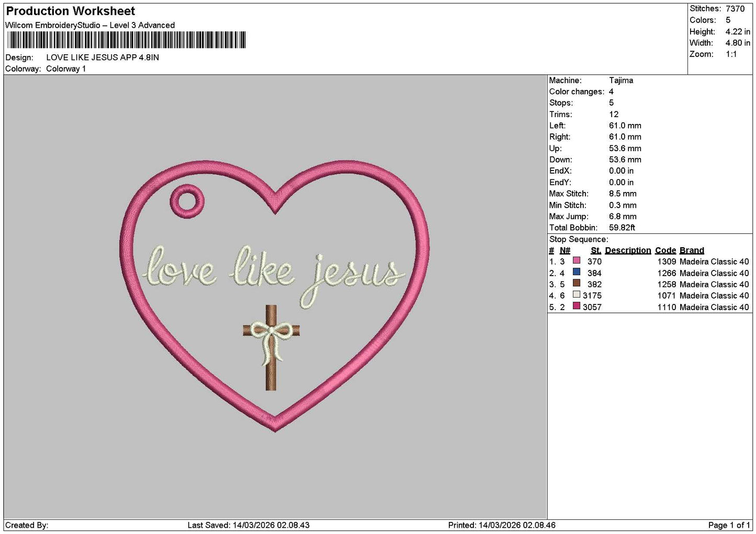
Task: Click 'Page 1 of 1' in footer
Action: pos(729,526)
